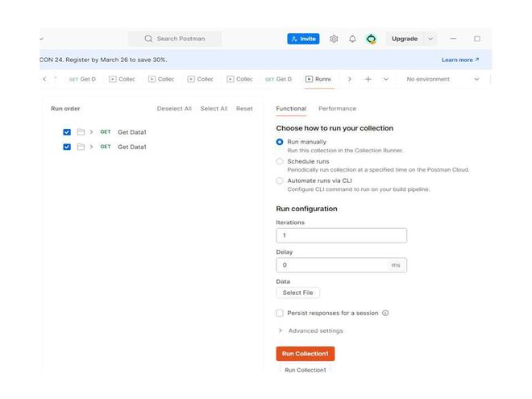Select the Schedule runs option
This screenshot has width=532, height=399.
(280, 161)
